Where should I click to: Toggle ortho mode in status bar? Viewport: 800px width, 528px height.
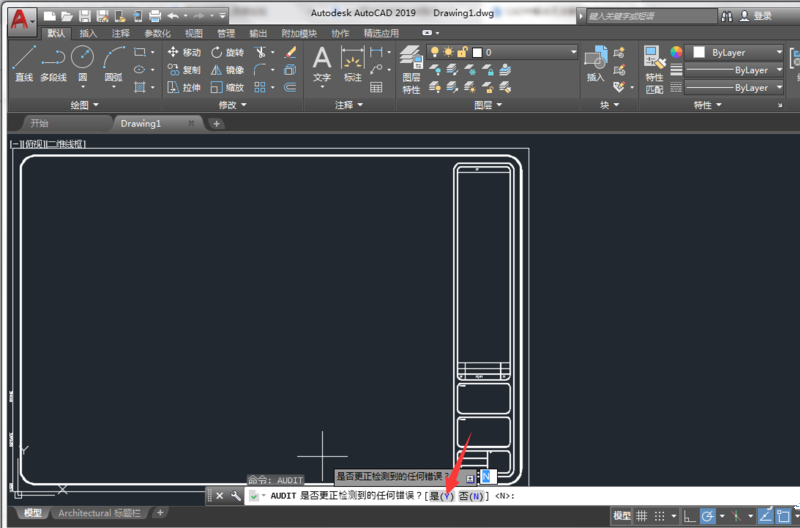(689, 516)
